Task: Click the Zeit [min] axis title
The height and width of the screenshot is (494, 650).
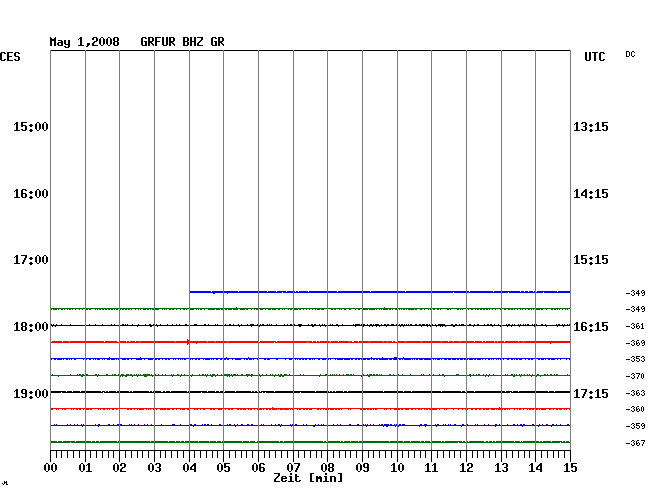Action: point(308,478)
